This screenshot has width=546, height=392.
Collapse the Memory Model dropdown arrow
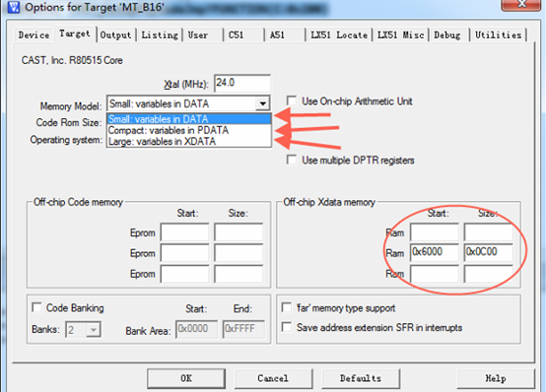263,103
